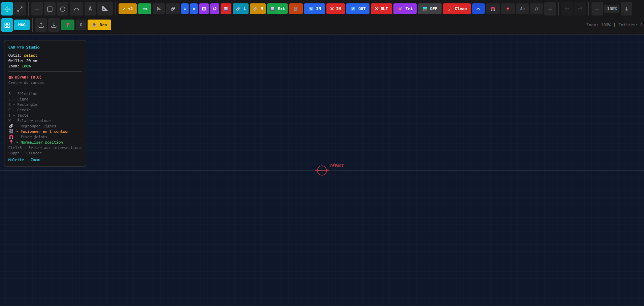The height and width of the screenshot is (306, 644).
Task: Click the purple Tri sort button
Action: pyautogui.click(x=405, y=9)
